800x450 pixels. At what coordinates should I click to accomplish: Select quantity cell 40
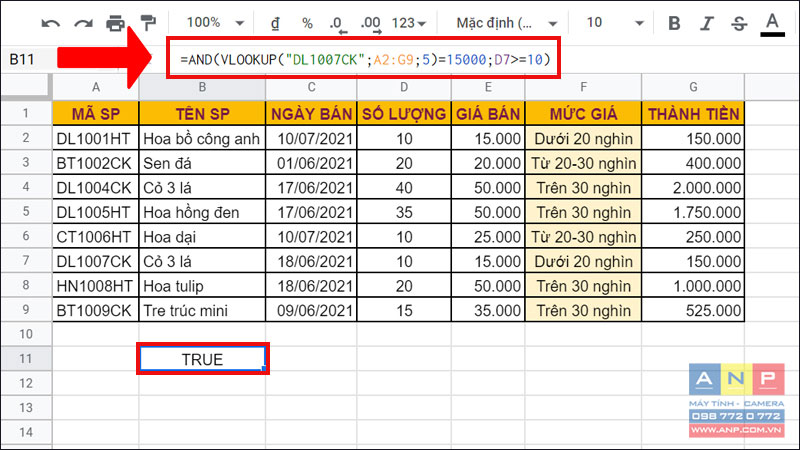pyautogui.click(x=404, y=187)
